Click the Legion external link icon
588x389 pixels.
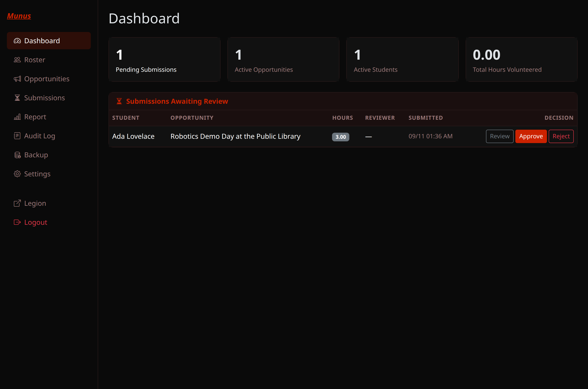tap(17, 203)
